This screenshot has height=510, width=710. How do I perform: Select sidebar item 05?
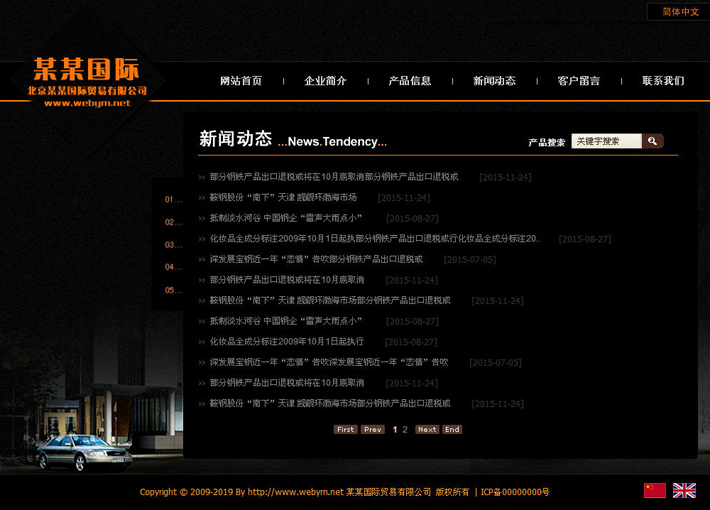click(173, 290)
